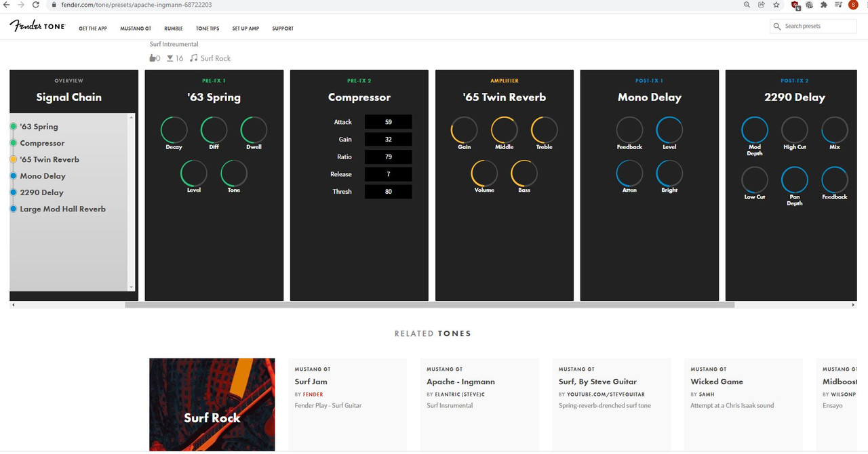Click the download count icon
The height and width of the screenshot is (454, 868).
[170, 58]
